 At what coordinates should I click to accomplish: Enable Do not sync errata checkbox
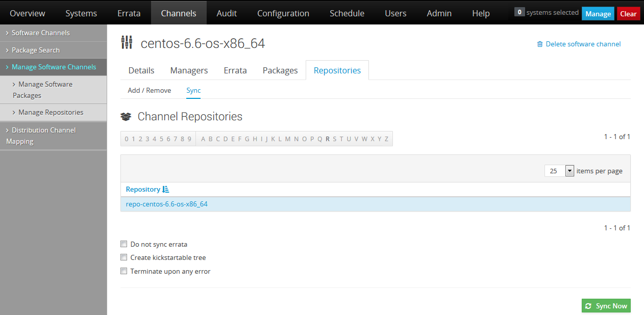click(123, 244)
